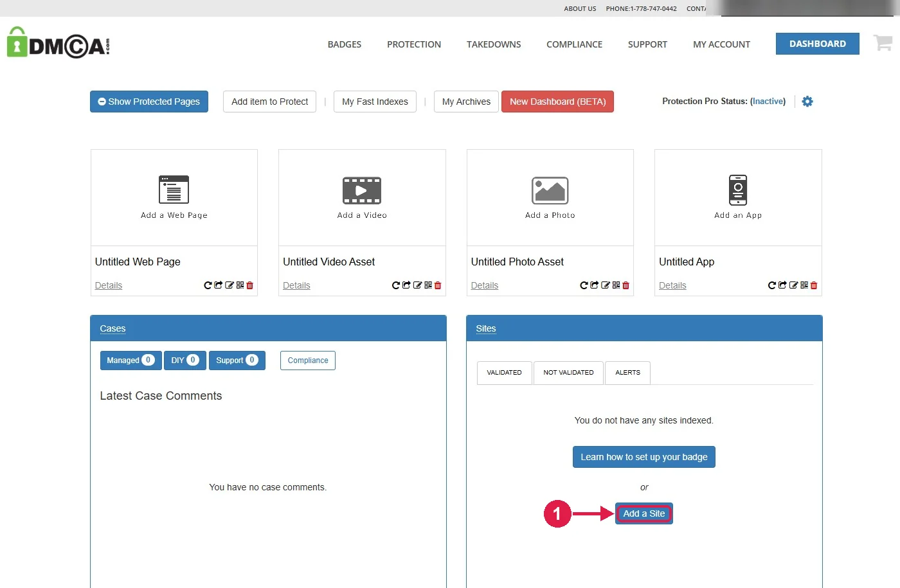Refresh the Untitled App item
900x588 pixels.
772,285
